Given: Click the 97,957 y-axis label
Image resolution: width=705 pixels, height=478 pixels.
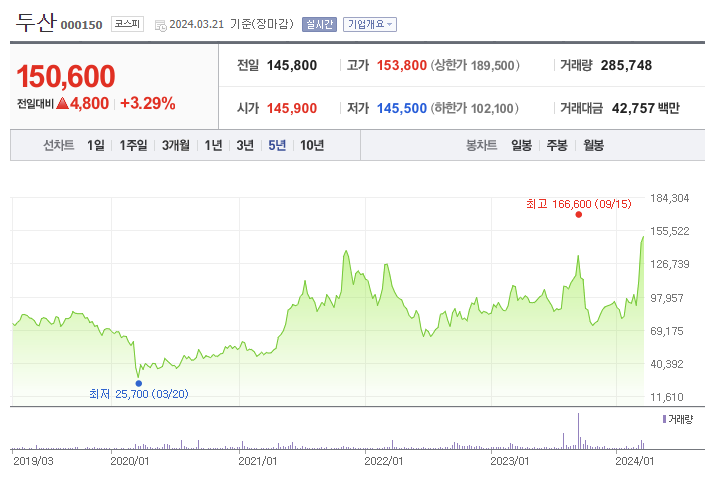Looking at the screenshot, I should (667, 298).
